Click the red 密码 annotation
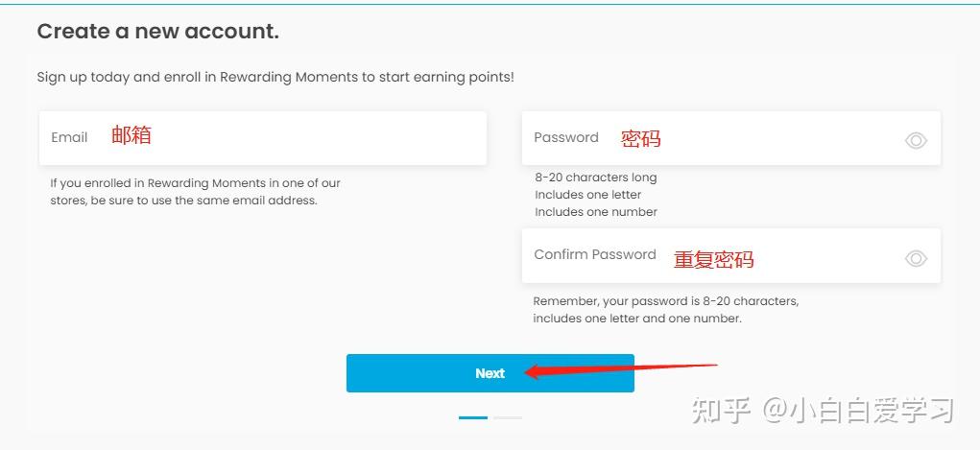 (640, 138)
